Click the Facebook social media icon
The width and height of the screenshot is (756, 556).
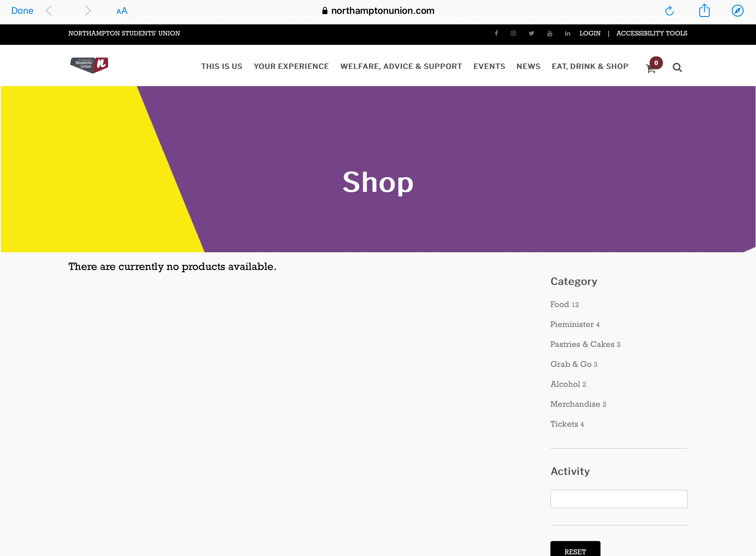(x=496, y=34)
